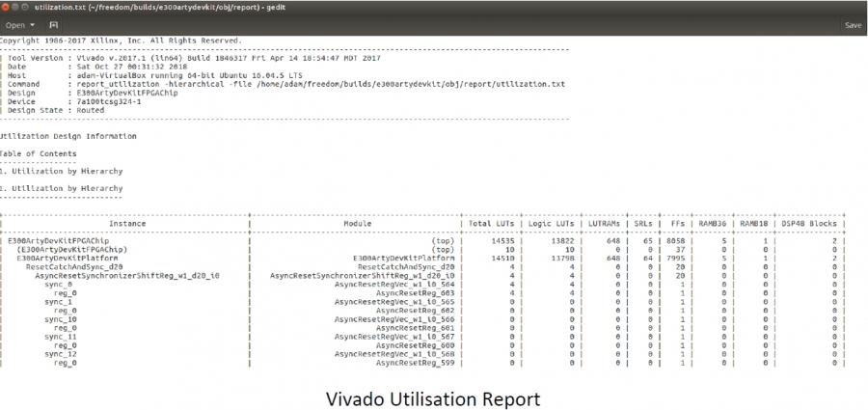The height and width of the screenshot is (410, 868).
Task: Click the Logic LUTs value 13798
Action: [x=562, y=259]
